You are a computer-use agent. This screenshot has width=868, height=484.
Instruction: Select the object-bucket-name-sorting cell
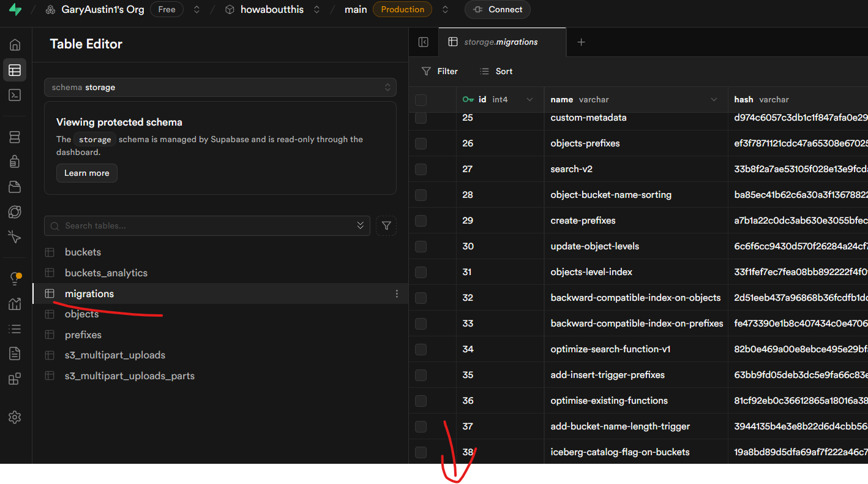pos(636,195)
